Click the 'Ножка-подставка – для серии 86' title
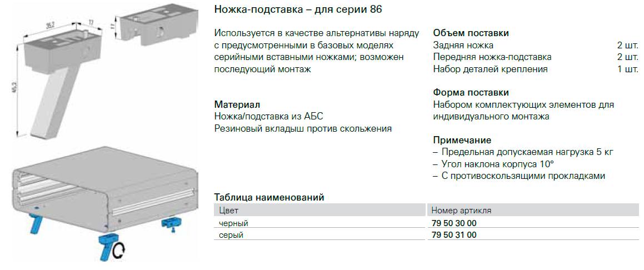 pyautogui.click(x=298, y=11)
